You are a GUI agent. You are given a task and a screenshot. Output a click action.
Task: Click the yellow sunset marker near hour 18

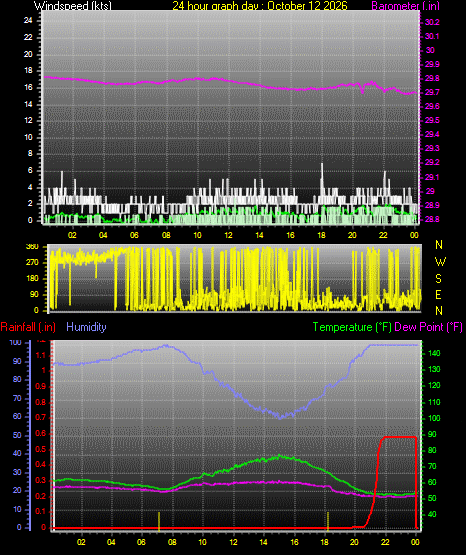click(x=328, y=521)
